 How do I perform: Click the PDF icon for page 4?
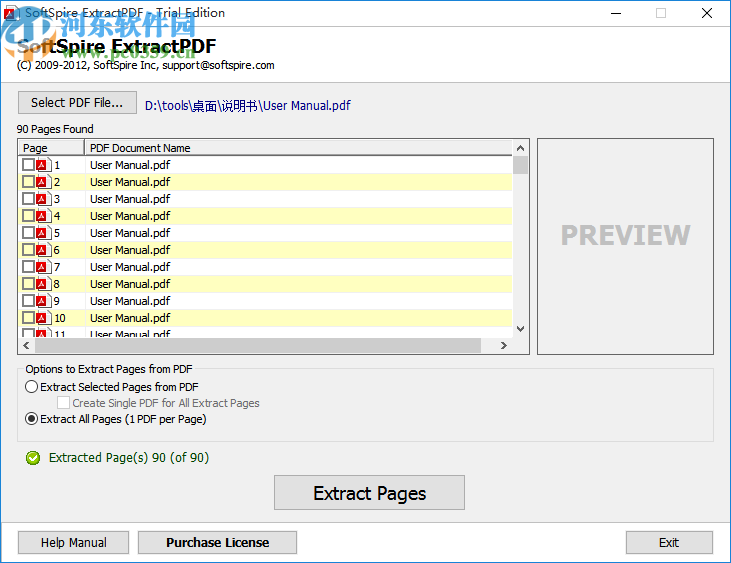pyautogui.click(x=43, y=216)
